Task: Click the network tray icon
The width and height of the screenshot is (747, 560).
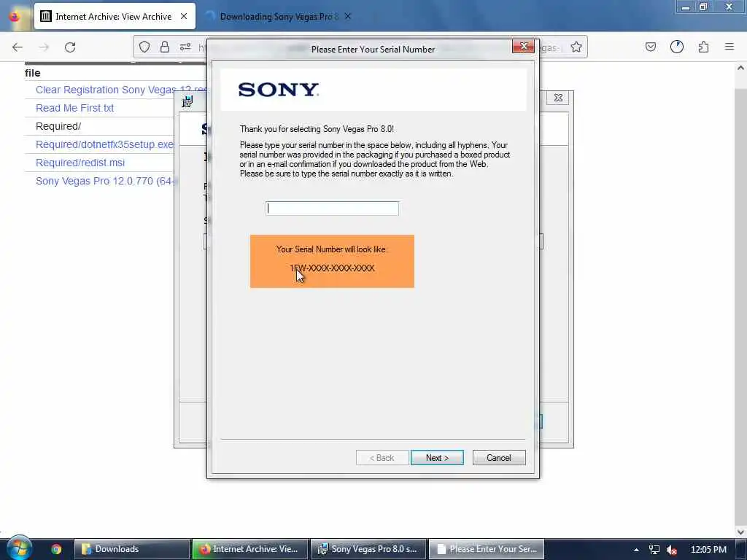Action: pyautogui.click(x=654, y=550)
